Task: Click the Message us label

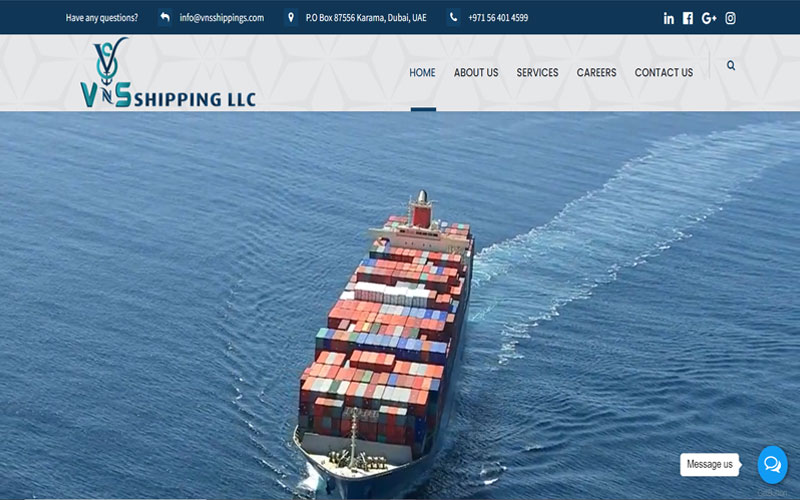Action: tap(709, 464)
